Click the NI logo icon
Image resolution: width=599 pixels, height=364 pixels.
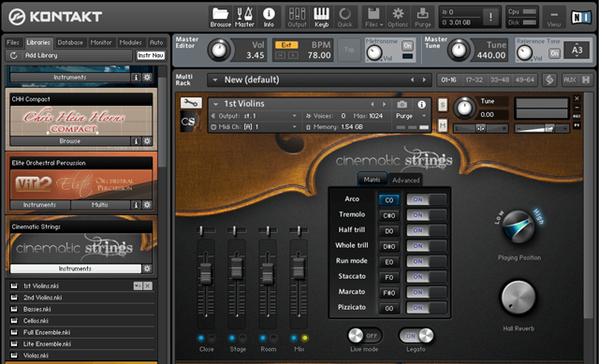(580, 17)
